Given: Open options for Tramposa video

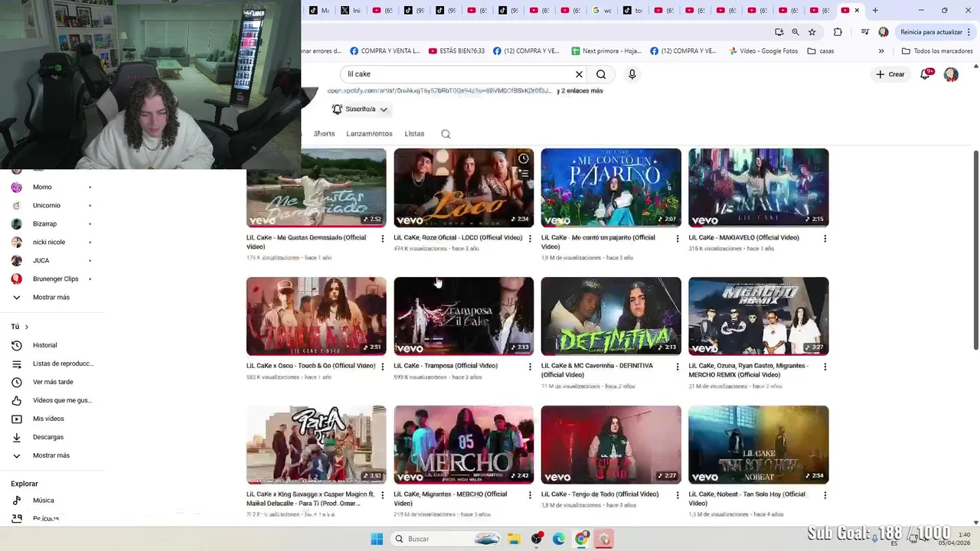Looking at the screenshot, I should point(530,367).
